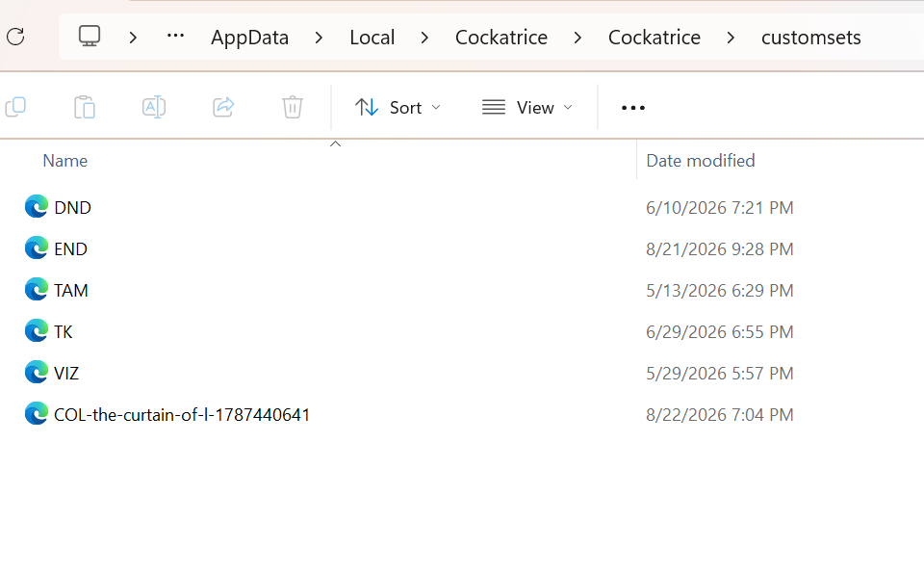The height and width of the screenshot is (573, 924).
Task: Select the TAM file icon
Action: [36, 290]
